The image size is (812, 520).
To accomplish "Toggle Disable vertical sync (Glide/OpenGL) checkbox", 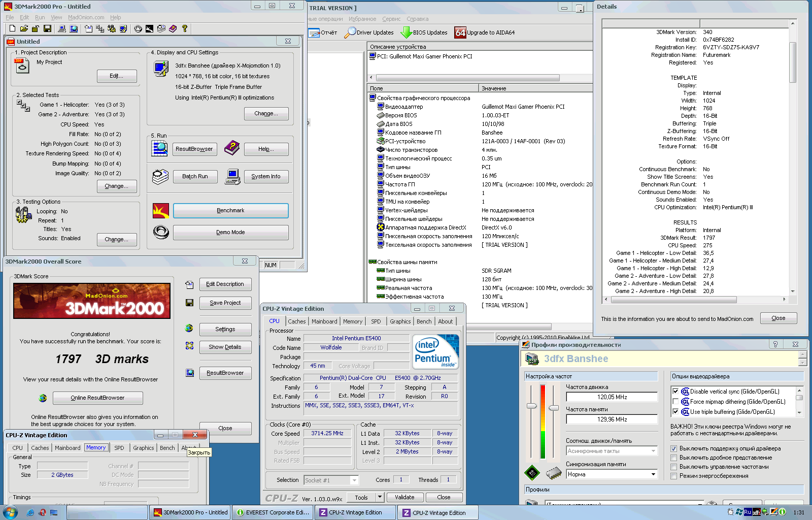I will (675, 392).
